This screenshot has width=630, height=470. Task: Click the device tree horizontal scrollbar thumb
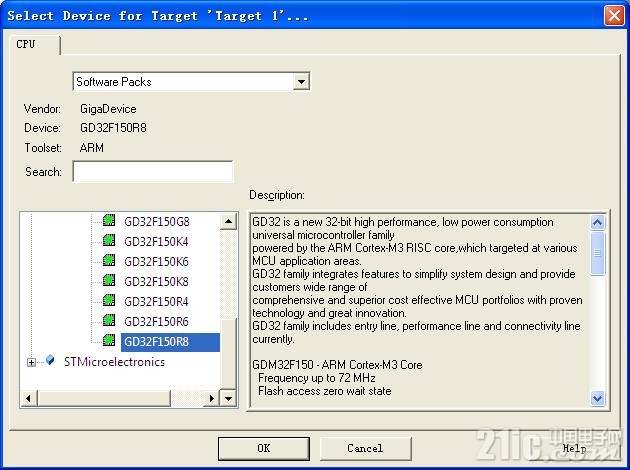[104, 398]
